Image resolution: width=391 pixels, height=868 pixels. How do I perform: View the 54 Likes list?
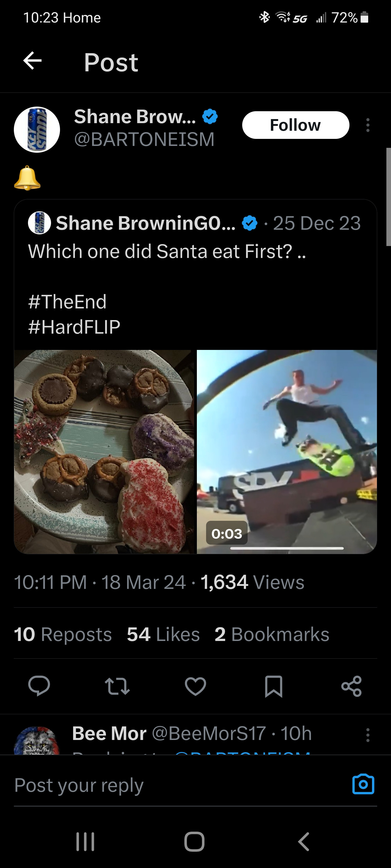[163, 634]
